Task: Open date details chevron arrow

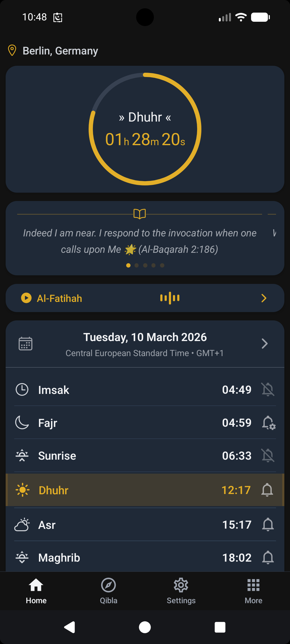Action: coord(264,344)
